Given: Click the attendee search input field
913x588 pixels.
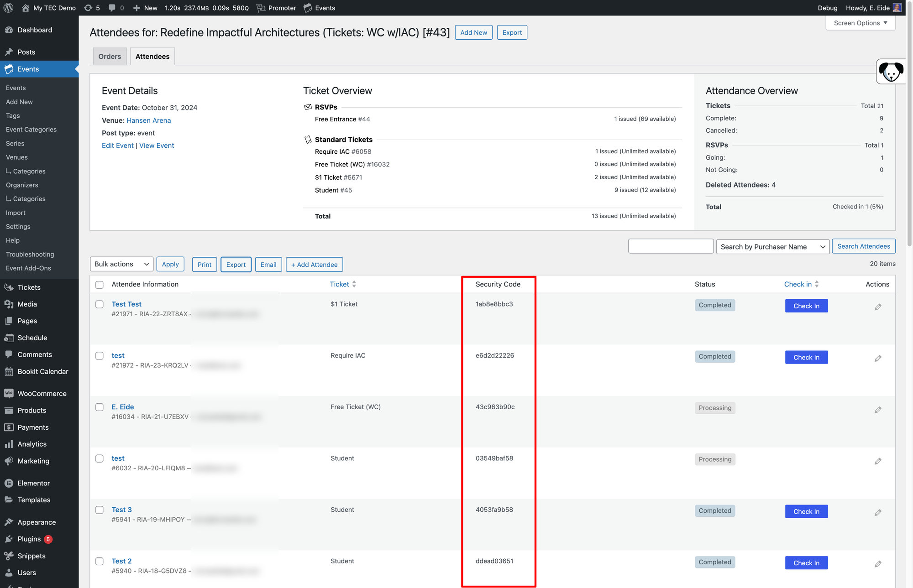Looking at the screenshot, I should click(x=671, y=246).
